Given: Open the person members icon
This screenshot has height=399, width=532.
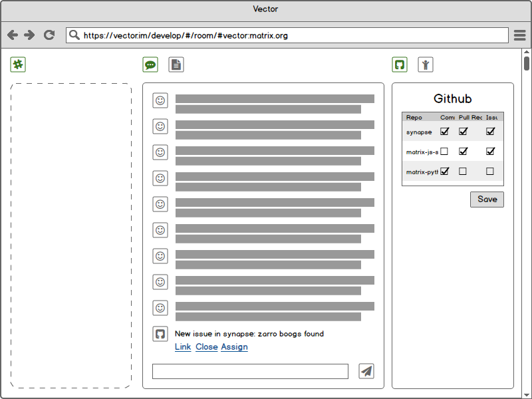Looking at the screenshot, I should [x=426, y=65].
